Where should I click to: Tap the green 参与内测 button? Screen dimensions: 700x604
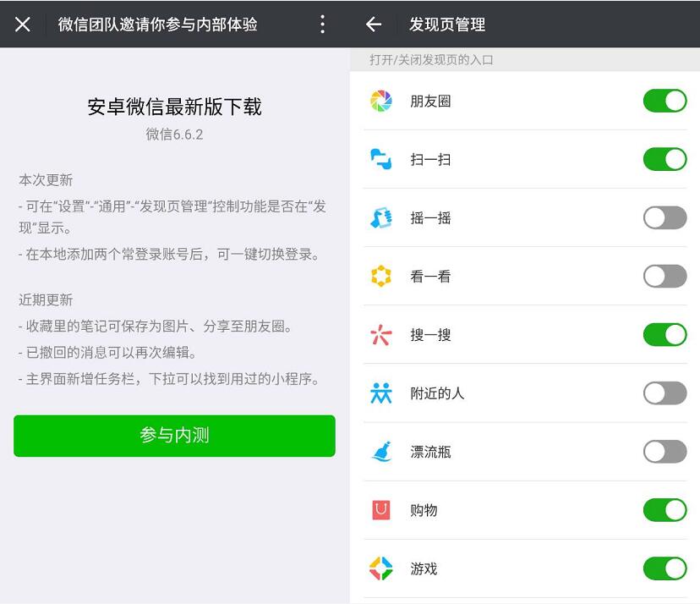(x=174, y=436)
